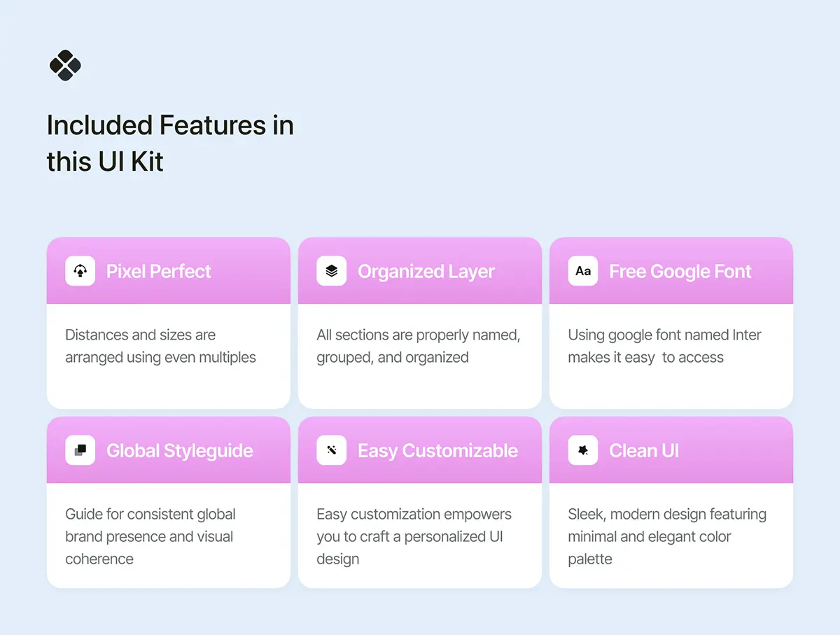Select the Clean UI heading
The width and height of the screenshot is (840, 635).
coord(643,451)
